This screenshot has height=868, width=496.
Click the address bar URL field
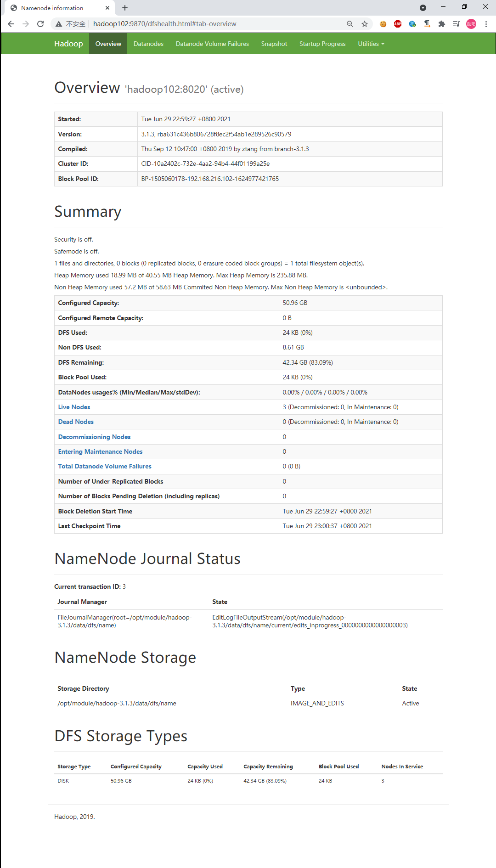[207, 24]
